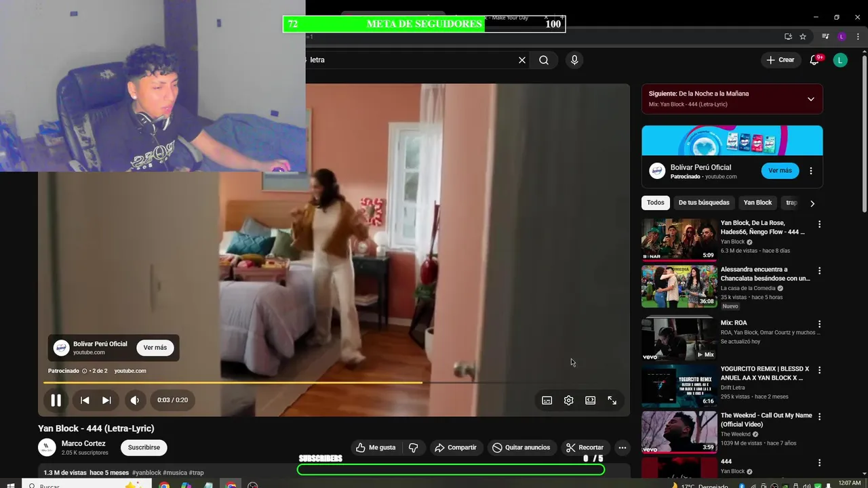The width and height of the screenshot is (868, 488).
Task: Open more actions three-dot menu
Action: pyautogui.click(x=622, y=447)
